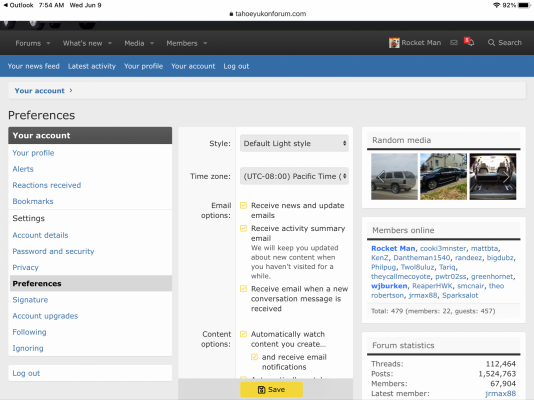The height and width of the screenshot is (400, 534).
Task: Tap the tahoeyukonforum.com address bar
Action: (x=267, y=14)
